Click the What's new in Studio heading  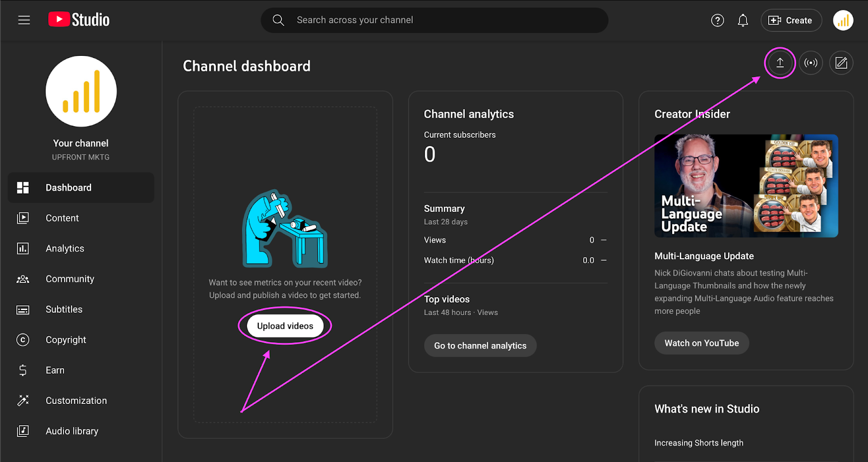(x=707, y=409)
